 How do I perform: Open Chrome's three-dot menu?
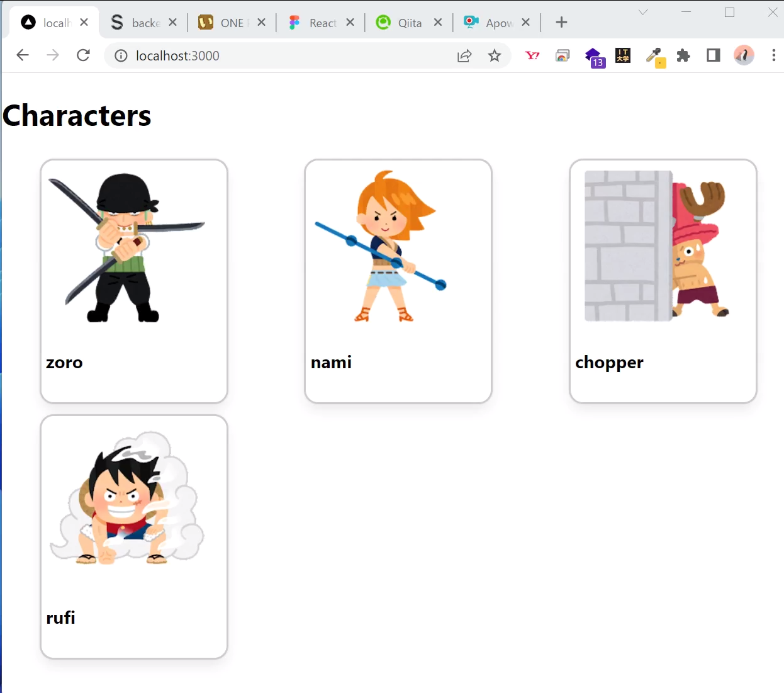[x=774, y=55]
